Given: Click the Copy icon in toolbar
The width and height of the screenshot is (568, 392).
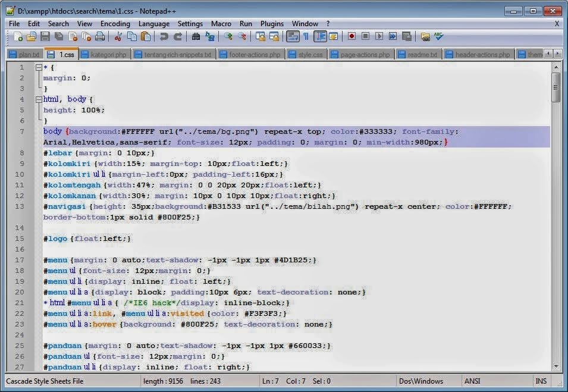Looking at the screenshot, I should pos(132,36).
